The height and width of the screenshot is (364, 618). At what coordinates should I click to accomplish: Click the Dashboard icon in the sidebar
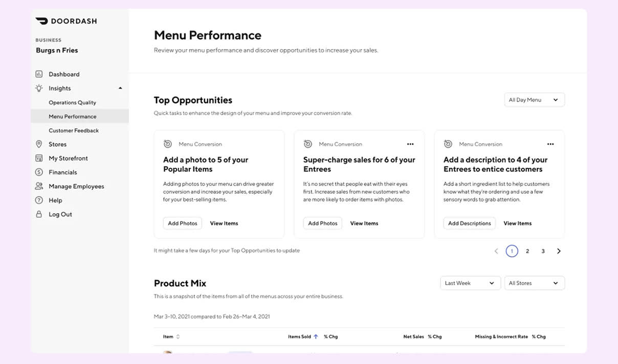(x=39, y=74)
